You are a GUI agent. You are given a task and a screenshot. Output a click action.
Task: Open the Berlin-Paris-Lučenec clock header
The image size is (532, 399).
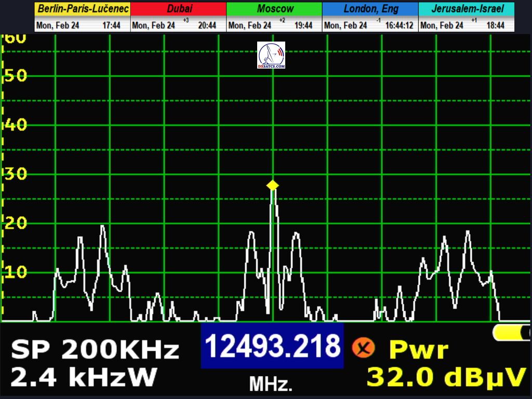point(83,9)
